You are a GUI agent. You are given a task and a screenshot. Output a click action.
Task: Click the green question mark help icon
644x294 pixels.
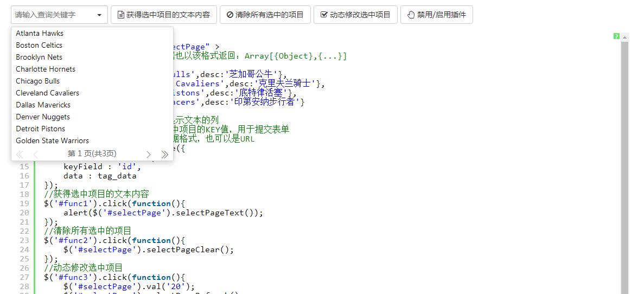(616, 36)
